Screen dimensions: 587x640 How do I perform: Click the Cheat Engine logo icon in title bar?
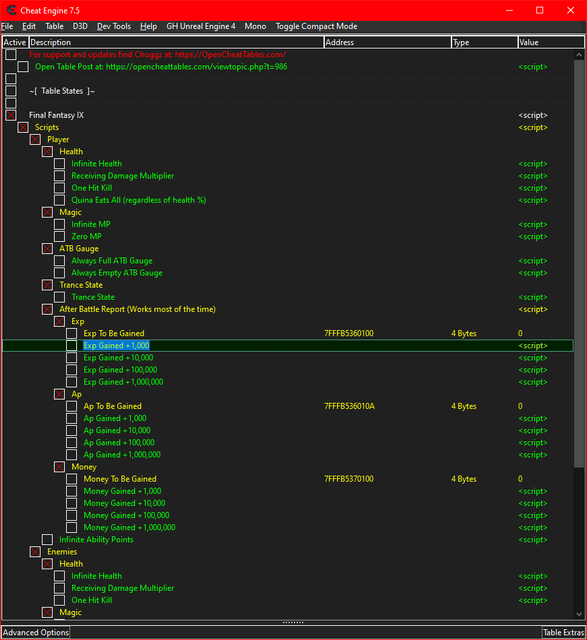point(11,10)
